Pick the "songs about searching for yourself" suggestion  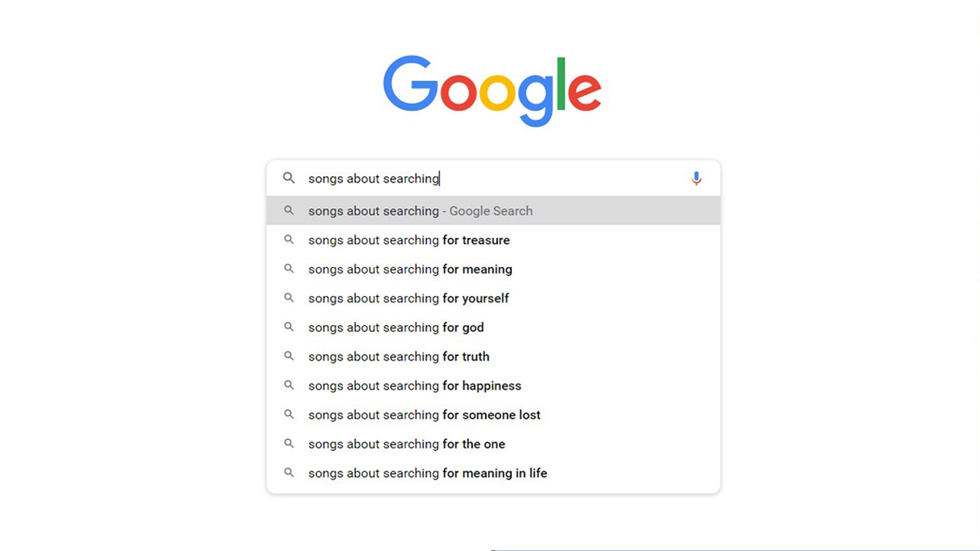(x=409, y=298)
